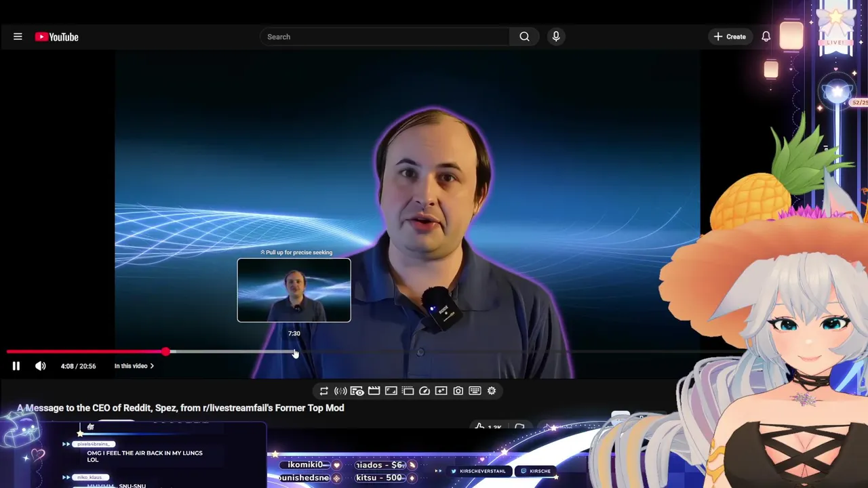Click the KIRSCHEVERSTAHL Twitter handle label

pyautogui.click(x=478, y=471)
